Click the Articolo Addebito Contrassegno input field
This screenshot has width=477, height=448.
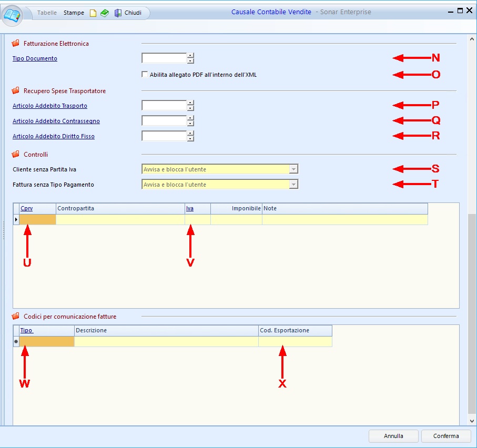pyautogui.click(x=164, y=121)
